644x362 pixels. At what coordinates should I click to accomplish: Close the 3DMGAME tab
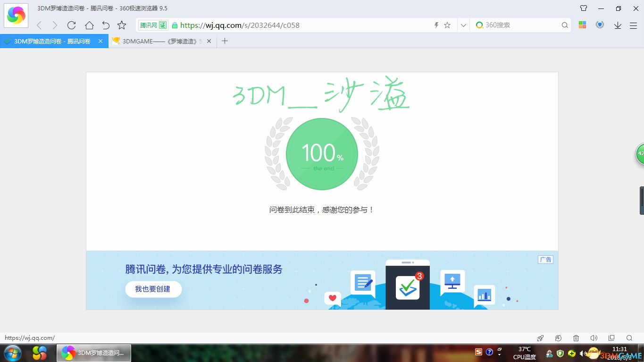click(209, 41)
